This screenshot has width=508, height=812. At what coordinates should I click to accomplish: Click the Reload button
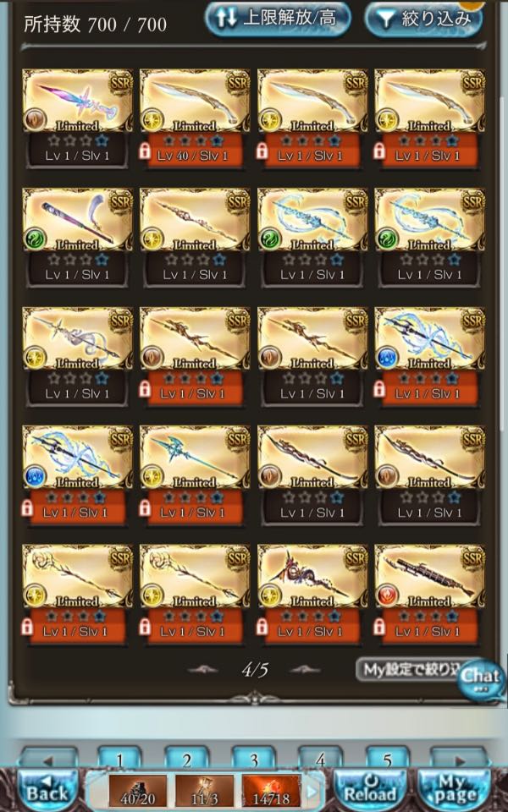click(370, 789)
